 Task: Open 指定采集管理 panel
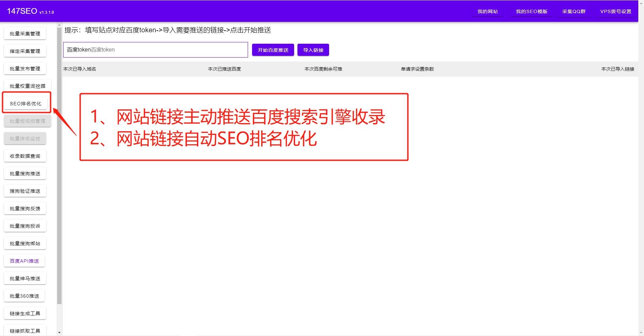tap(25, 51)
